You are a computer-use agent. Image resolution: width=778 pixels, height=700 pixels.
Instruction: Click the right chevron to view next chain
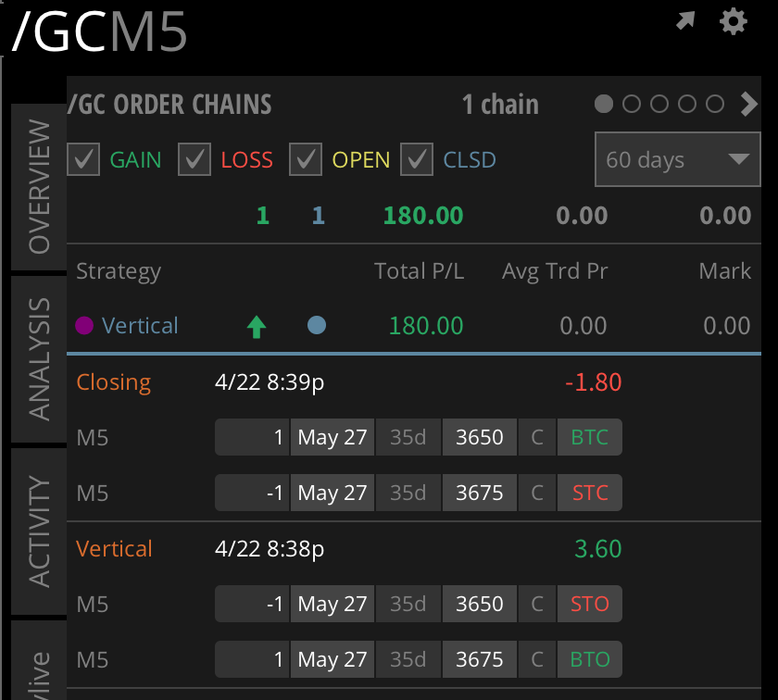pyautogui.click(x=749, y=104)
